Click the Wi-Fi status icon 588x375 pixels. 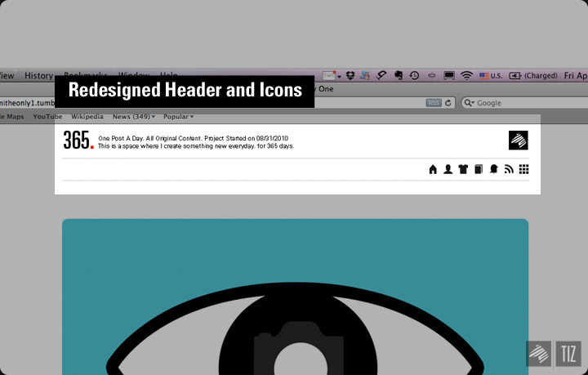(466, 75)
